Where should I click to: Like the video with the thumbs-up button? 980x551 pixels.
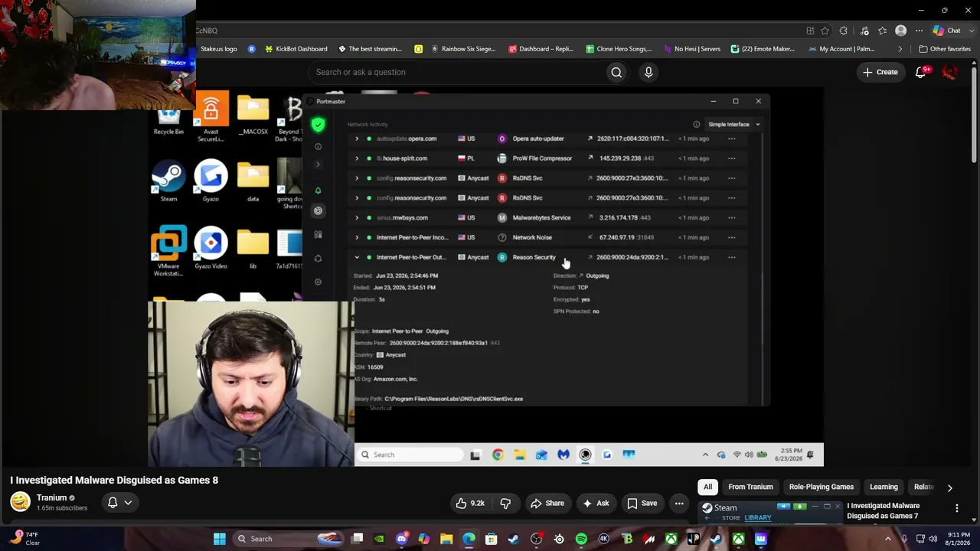coord(470,503)
